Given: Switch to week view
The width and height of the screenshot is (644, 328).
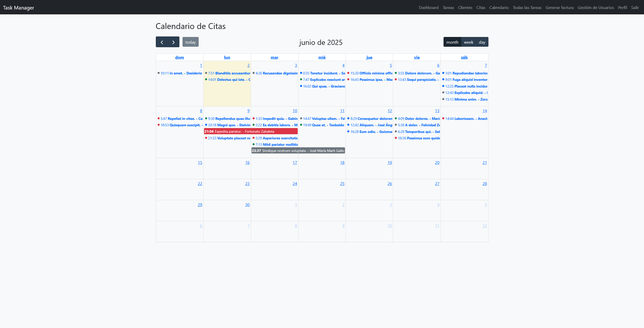Looking at the screenshot, I should point(468,42).
